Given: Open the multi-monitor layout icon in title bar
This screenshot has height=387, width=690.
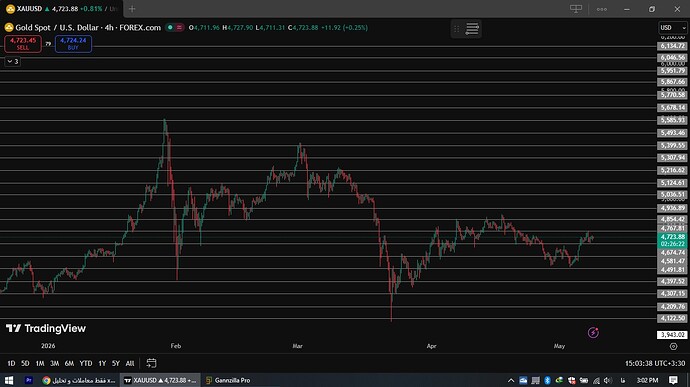Looking at the screenshot, I should pyautogui.click(x=576, y=9).
